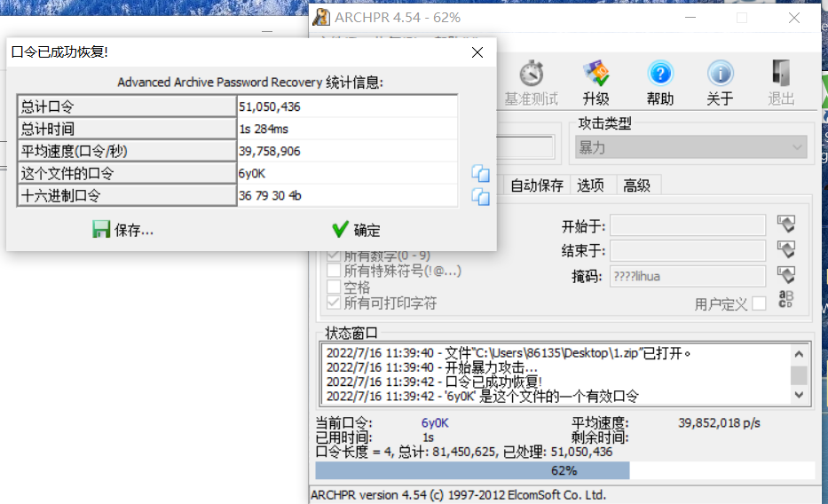828x504 pixels.
Task: Open About (关于) info icon
Action: tap(721, 74)
